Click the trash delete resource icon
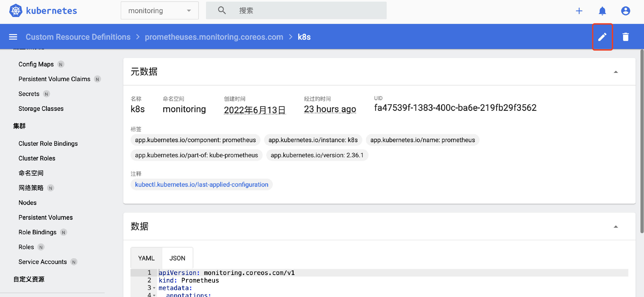This screenshot has width=644, height=297. (x=626, y=37)
